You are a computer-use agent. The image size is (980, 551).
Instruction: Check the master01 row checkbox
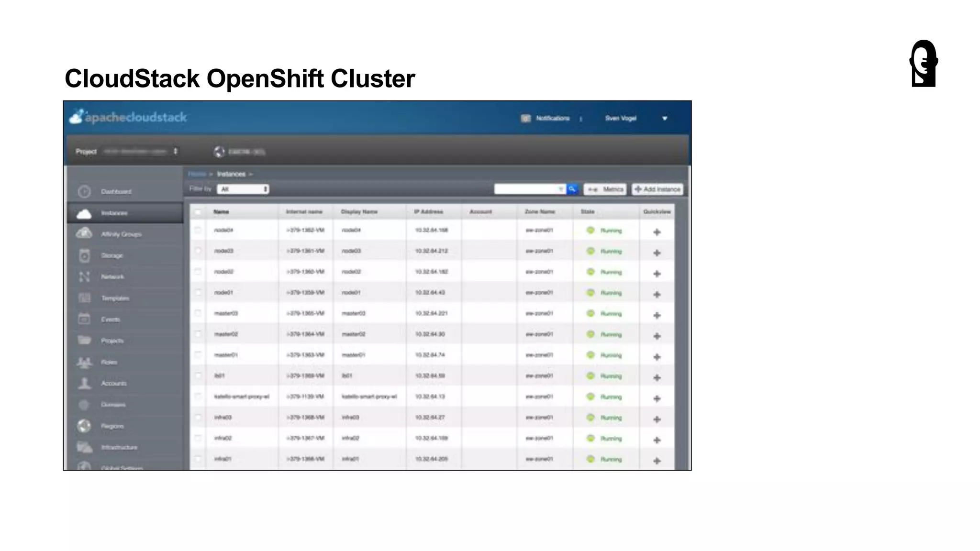coord(198,355)
